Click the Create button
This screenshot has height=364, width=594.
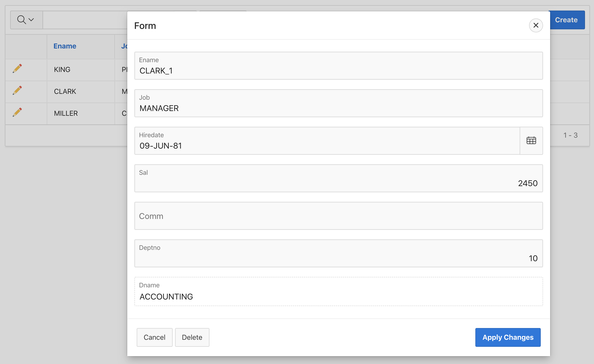point(566,20)
